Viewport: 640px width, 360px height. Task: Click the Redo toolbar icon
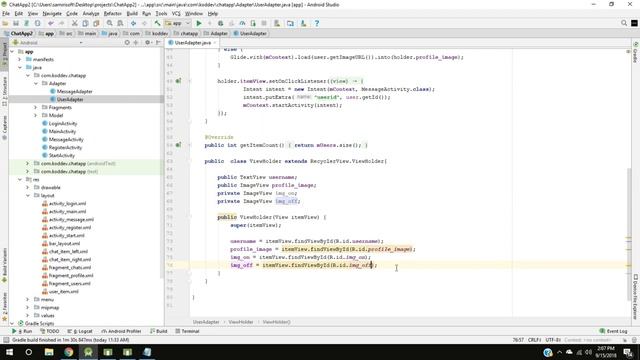click(x=62, y=23)
